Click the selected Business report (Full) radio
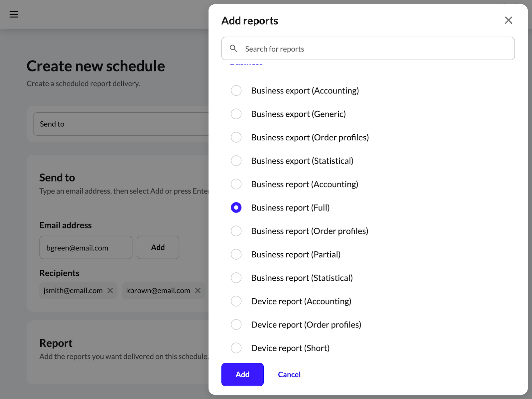532x399 pixels. [236, 207]
